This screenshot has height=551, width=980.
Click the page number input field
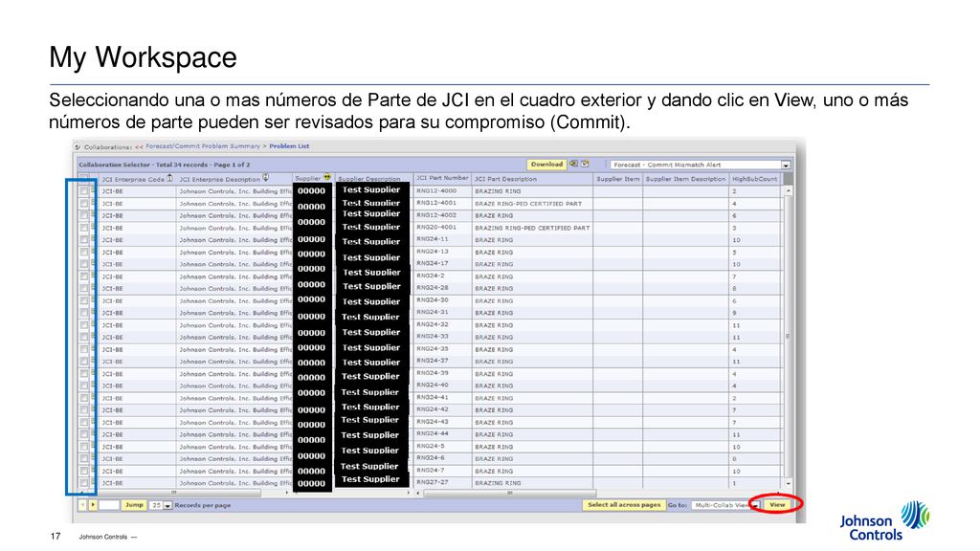(x=109, y=505)
